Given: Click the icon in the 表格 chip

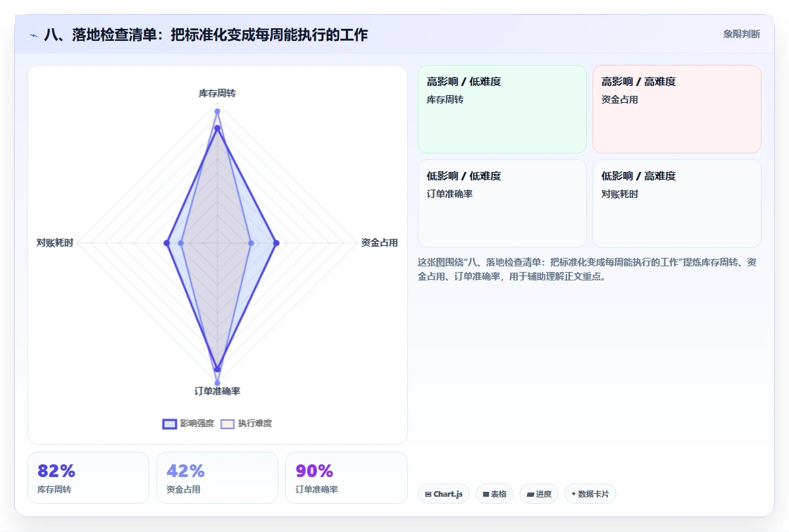Looking at the screenshot, I should (x=486, y=494).
